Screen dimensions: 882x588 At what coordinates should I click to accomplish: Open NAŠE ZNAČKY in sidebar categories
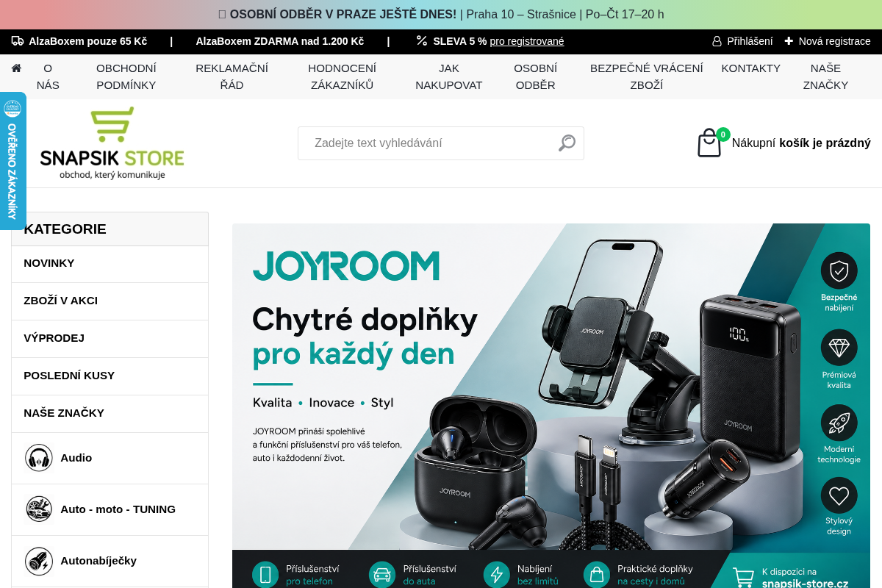110,413
